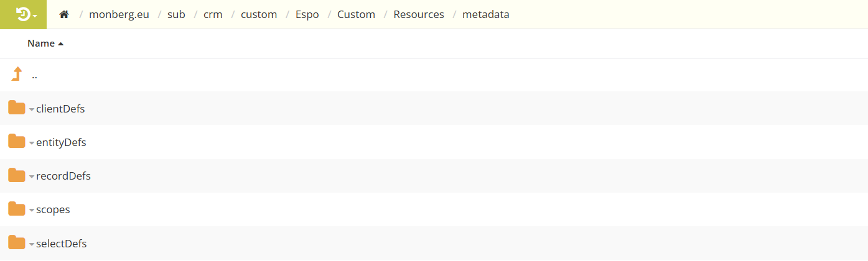Click the selectDefs folder icon
The width and height of the screenshot is (868, 261).
[17, 242]
